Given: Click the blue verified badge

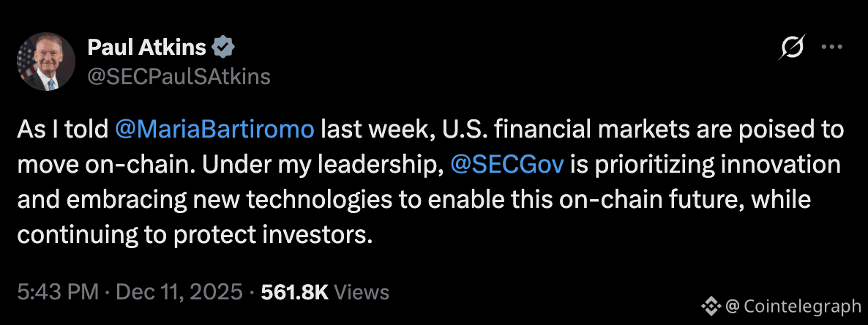Looking at the screenshot, I should [223, 48].
